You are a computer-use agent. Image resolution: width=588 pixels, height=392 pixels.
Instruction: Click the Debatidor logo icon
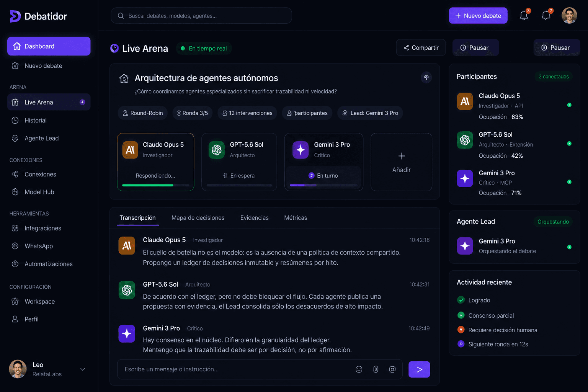click(x=15, y=16)
